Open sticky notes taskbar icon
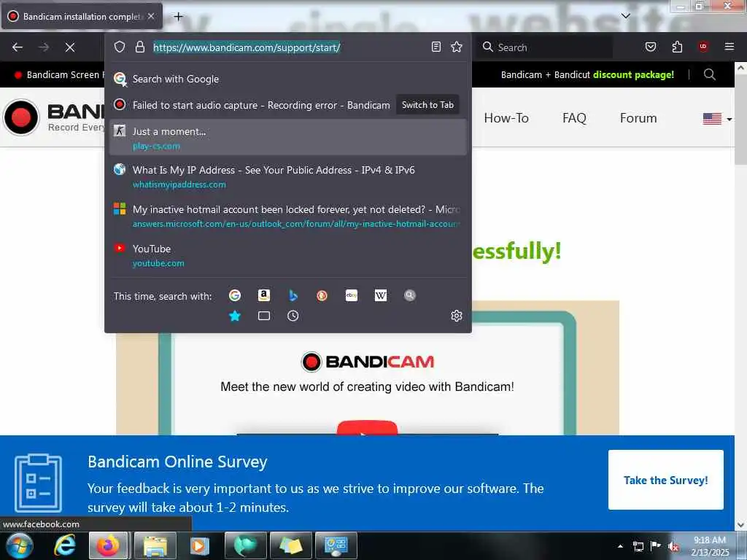 tap(290, 545)
